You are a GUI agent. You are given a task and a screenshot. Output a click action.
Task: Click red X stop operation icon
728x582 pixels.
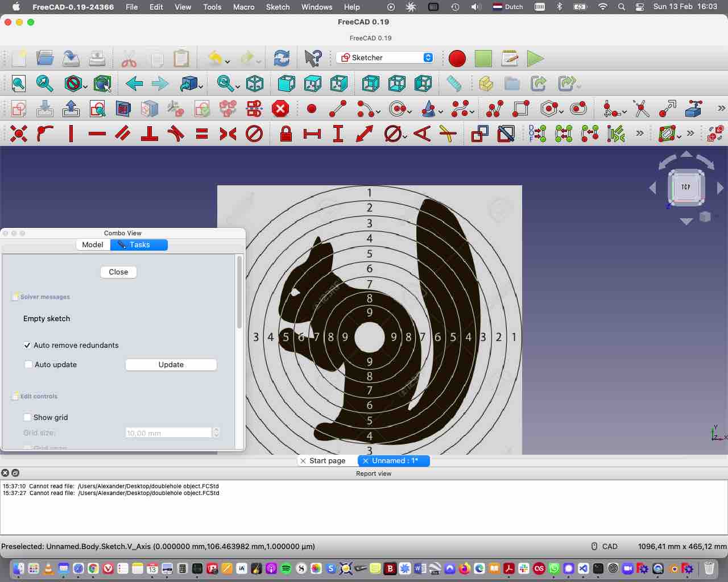[x=280, y=109]
